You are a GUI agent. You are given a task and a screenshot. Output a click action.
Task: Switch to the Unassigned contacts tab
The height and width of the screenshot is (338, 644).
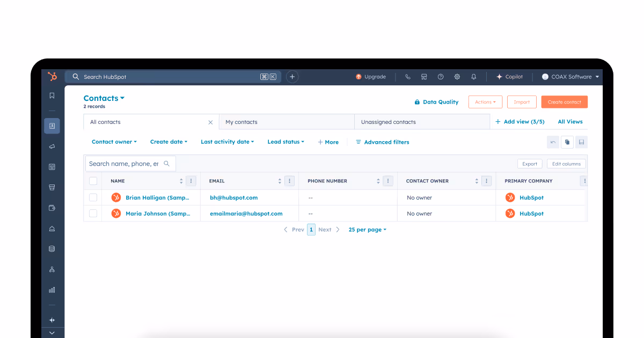(x=422, y=122)
